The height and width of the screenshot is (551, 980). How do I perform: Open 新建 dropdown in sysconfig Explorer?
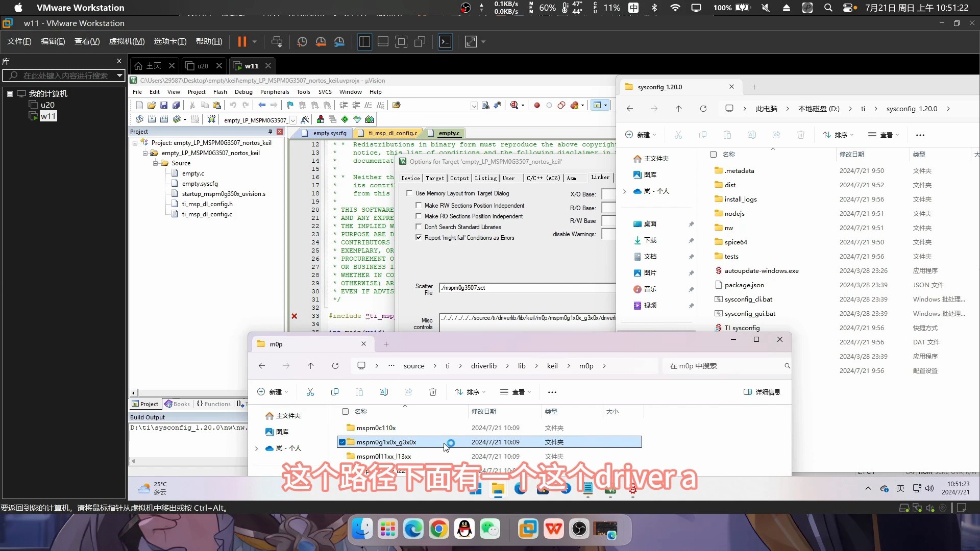point(641,135)
